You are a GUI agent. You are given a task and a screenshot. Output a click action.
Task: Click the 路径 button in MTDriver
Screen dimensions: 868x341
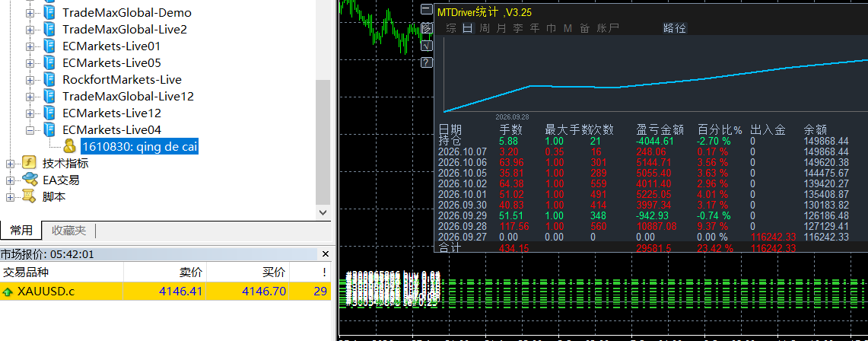(x=675, y=27)
